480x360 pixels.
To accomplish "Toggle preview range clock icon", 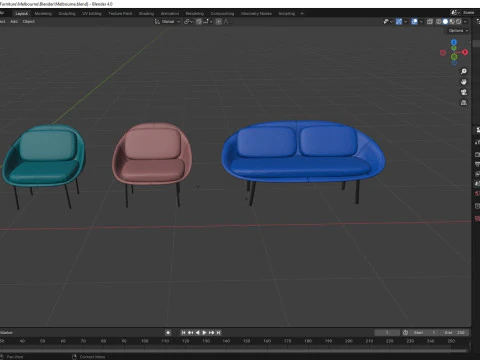I will pyautogui.click(x=405, y=333).
